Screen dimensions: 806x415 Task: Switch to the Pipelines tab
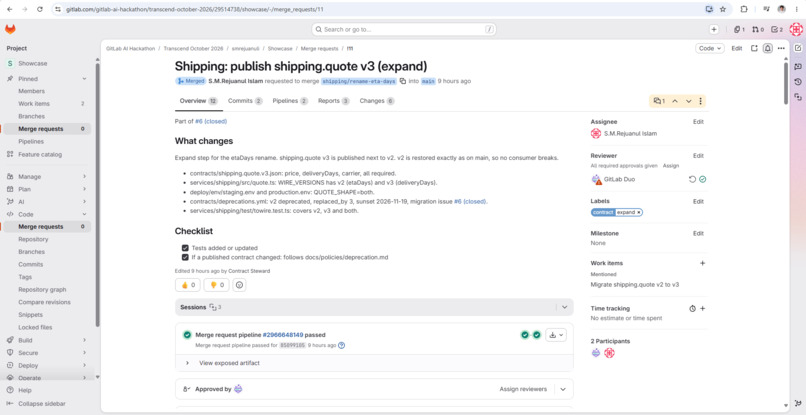tap(290, 101)
